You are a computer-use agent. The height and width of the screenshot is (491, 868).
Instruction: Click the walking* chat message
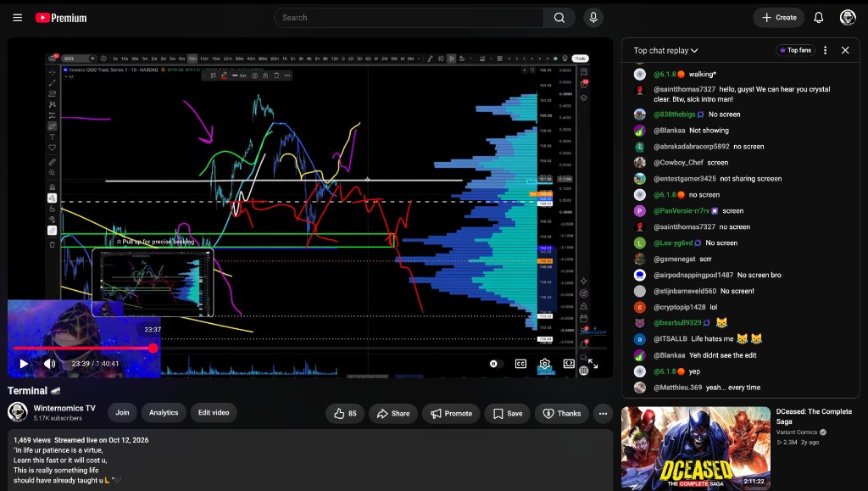tap(741, 74)
